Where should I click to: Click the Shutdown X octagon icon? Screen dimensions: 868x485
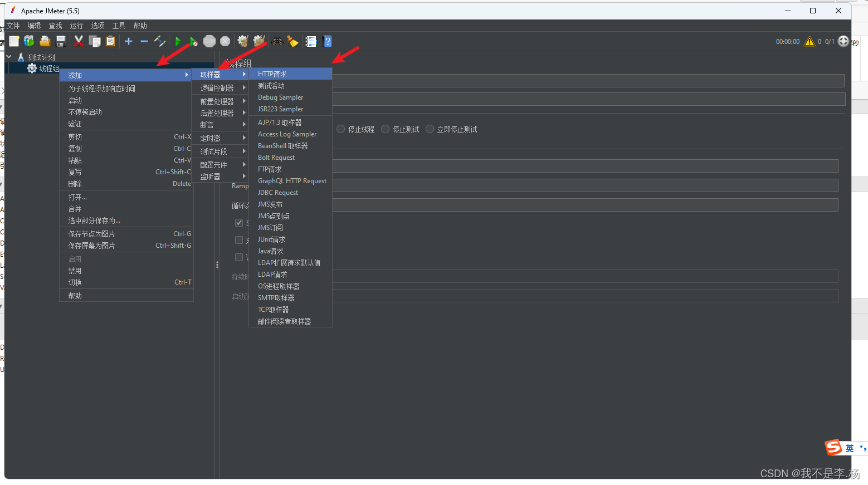225,41
